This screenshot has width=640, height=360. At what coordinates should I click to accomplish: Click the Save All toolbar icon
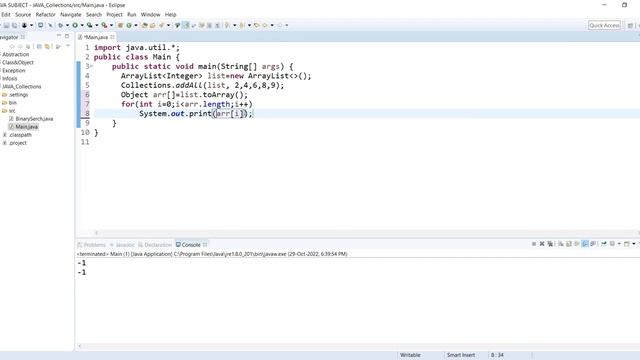coord(14,25)
